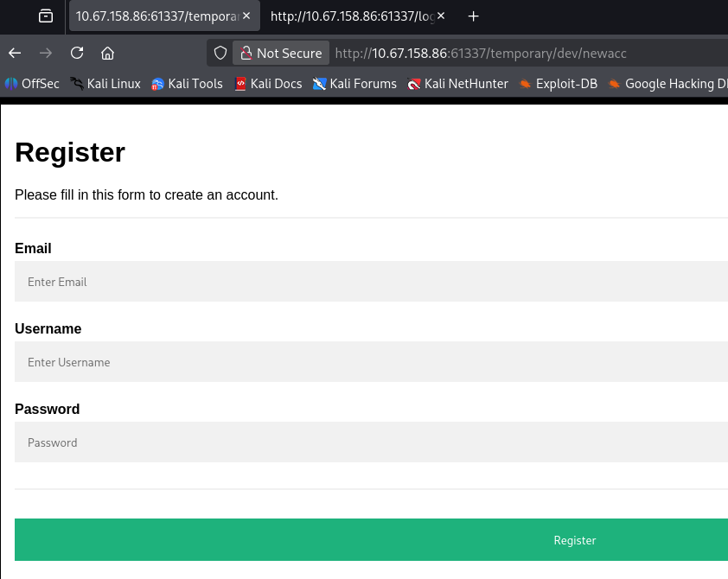Reload the current page

coord(77,53)
